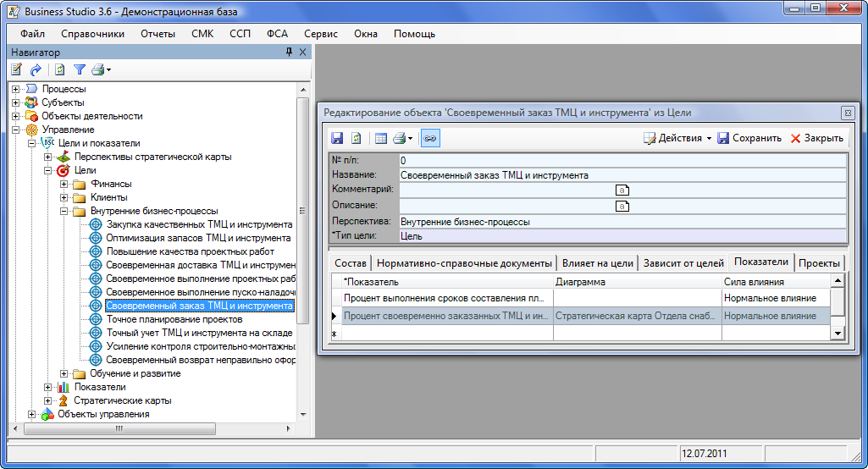The image size is (868, 469).
Task: Open the ФСА menu
Action: click(278, 34)
